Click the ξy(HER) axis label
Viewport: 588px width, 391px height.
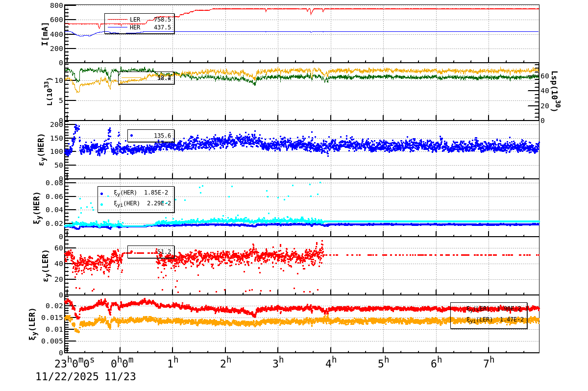[x=37, y=207]
